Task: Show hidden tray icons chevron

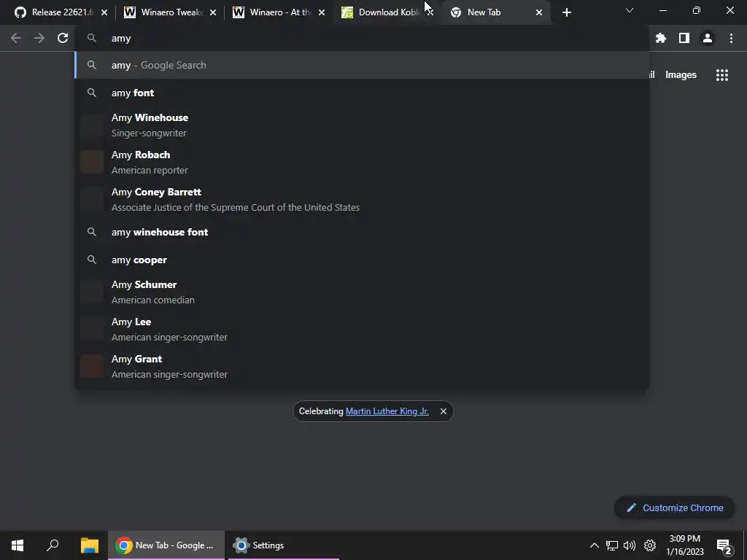Action: coord(594,545)
